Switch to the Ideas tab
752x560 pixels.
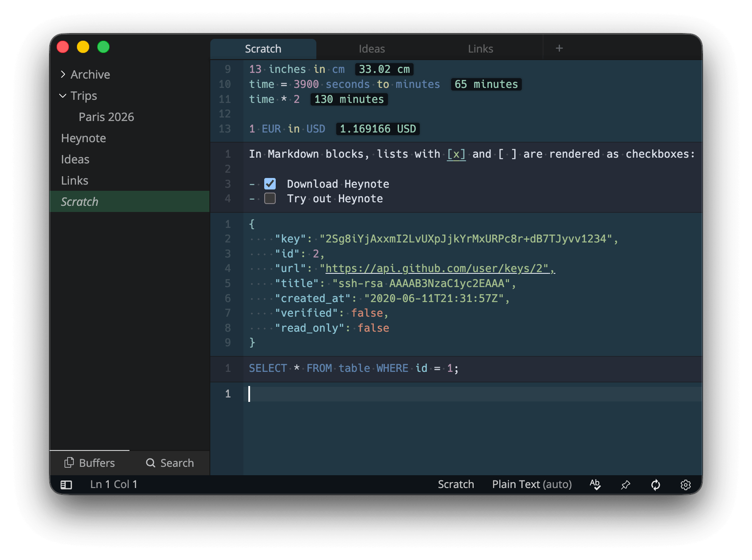[x=372, y=49]
